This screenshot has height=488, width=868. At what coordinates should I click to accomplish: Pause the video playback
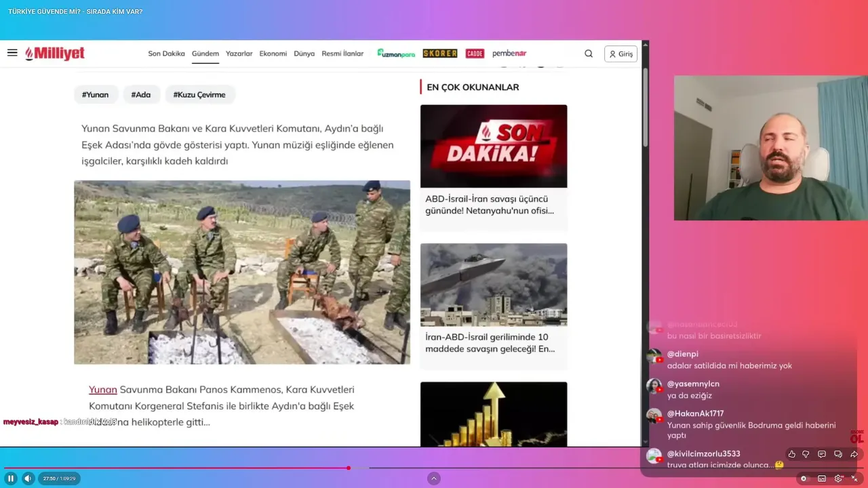coord(11,479)
